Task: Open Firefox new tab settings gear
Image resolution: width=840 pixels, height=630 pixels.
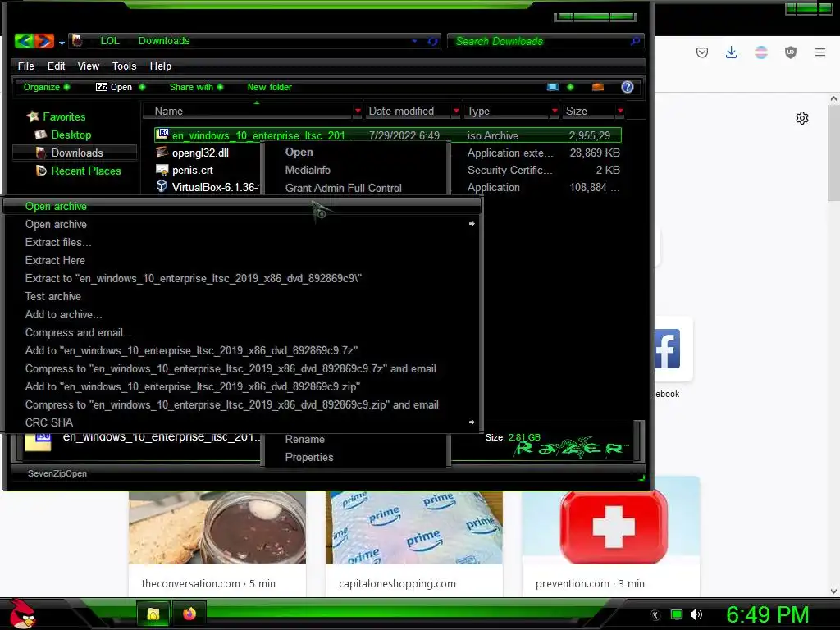Action: 802,118
